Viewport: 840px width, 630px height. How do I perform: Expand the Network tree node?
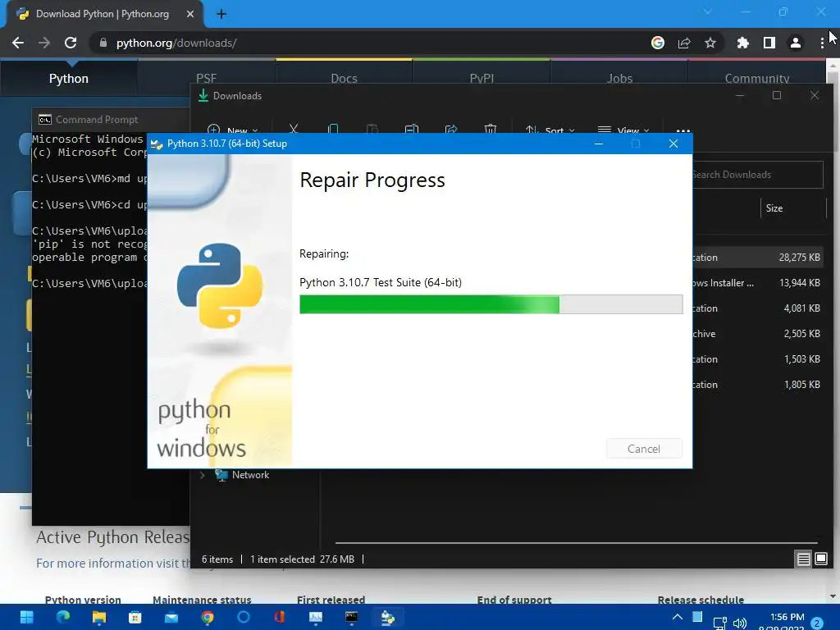(203, 475)
